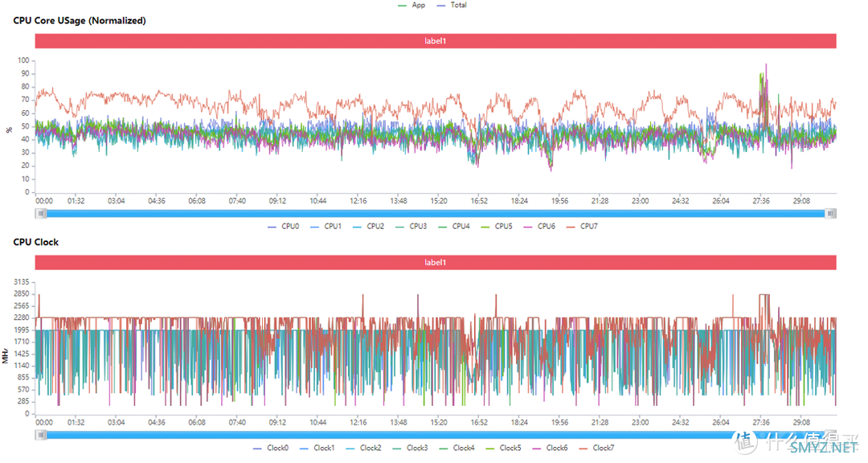Select the left zoom handle under CPU Core Usage
The image size is (868, 463).
(41, 214)
